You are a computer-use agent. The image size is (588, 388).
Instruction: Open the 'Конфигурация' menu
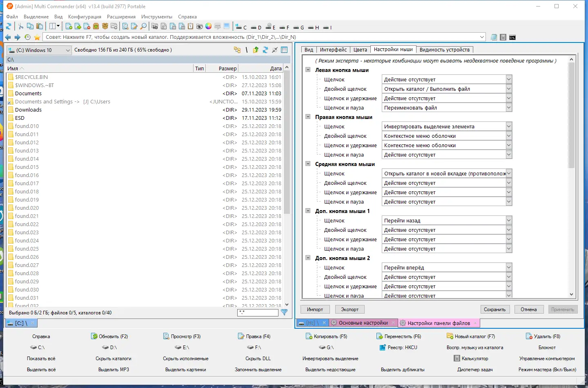click(x=85, y=17)
